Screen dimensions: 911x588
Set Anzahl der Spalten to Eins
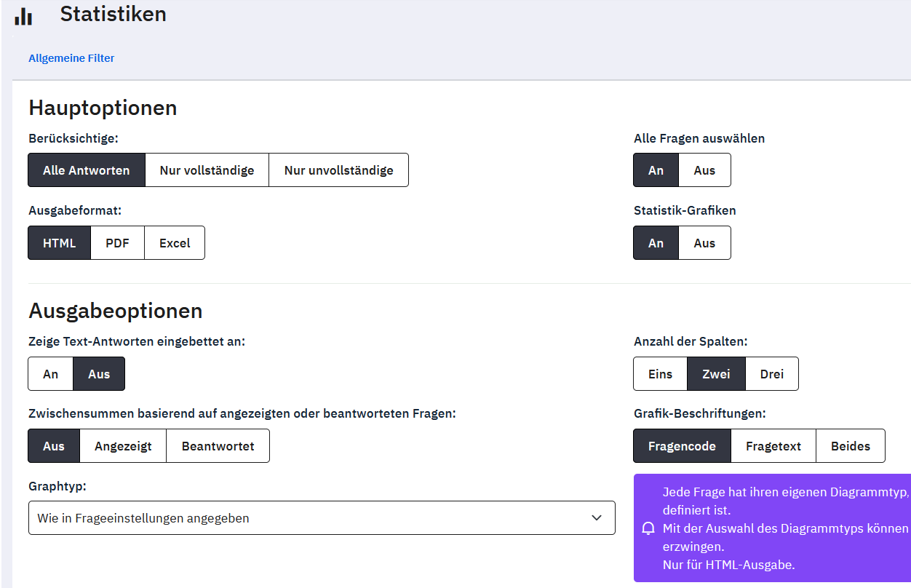[x=661, y=374]
